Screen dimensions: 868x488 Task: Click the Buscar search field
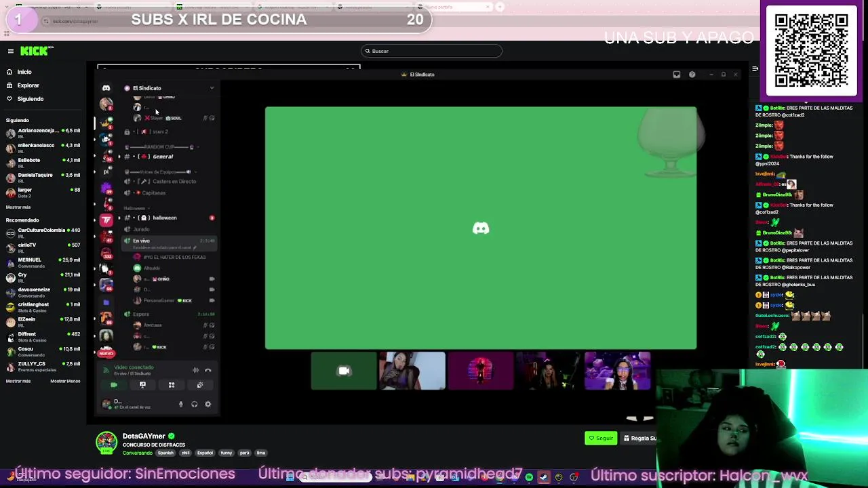[x=432, y=51]
